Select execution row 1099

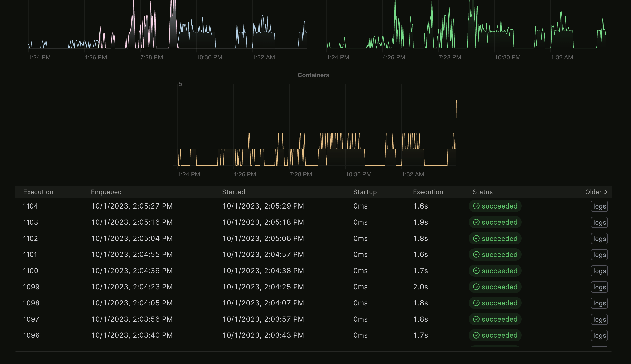pos(31,287)
